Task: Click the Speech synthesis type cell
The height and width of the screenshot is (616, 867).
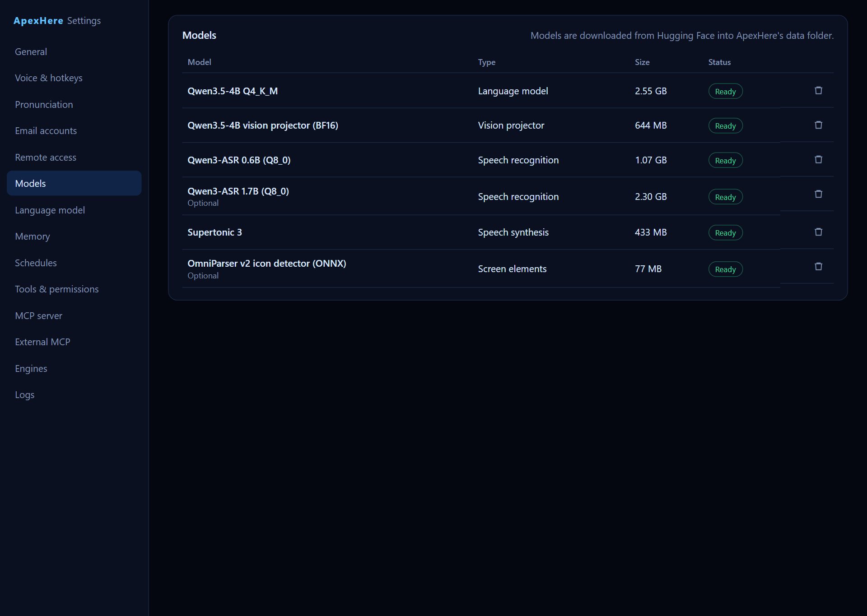Action: click(513, 232)
